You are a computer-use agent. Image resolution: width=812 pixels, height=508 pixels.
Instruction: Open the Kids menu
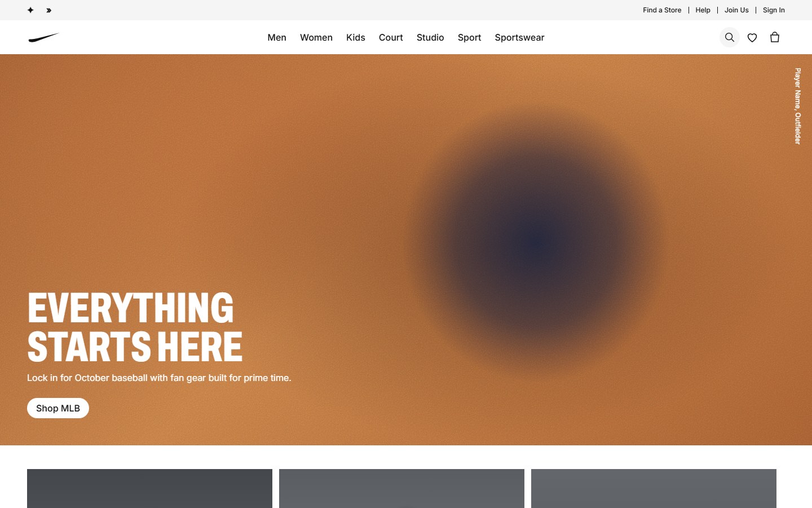356,37
